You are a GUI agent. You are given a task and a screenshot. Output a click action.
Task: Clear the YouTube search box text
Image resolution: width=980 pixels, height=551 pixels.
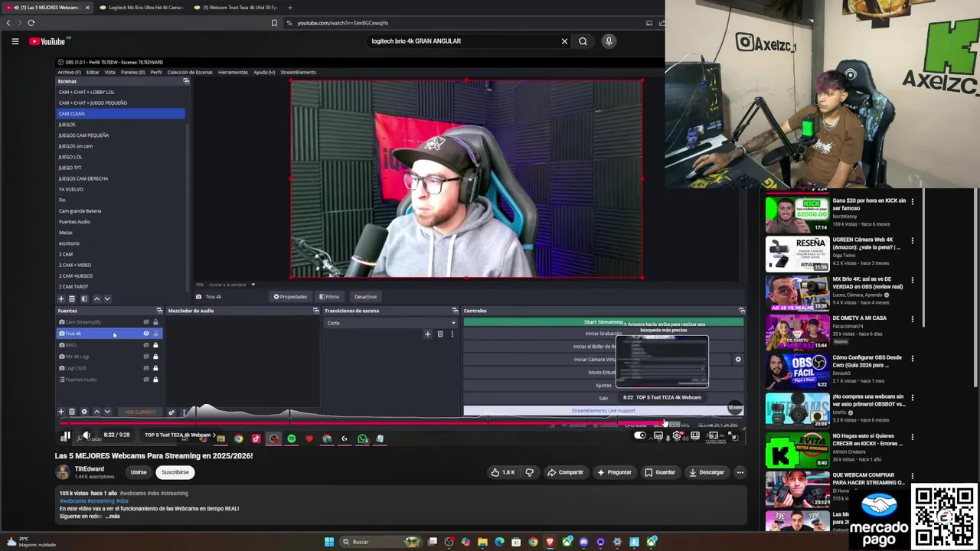[564, 41]
